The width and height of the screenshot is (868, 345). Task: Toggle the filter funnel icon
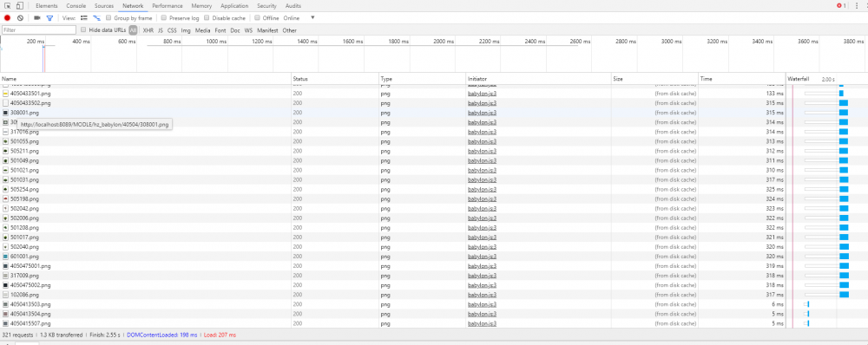click(49, 17)
